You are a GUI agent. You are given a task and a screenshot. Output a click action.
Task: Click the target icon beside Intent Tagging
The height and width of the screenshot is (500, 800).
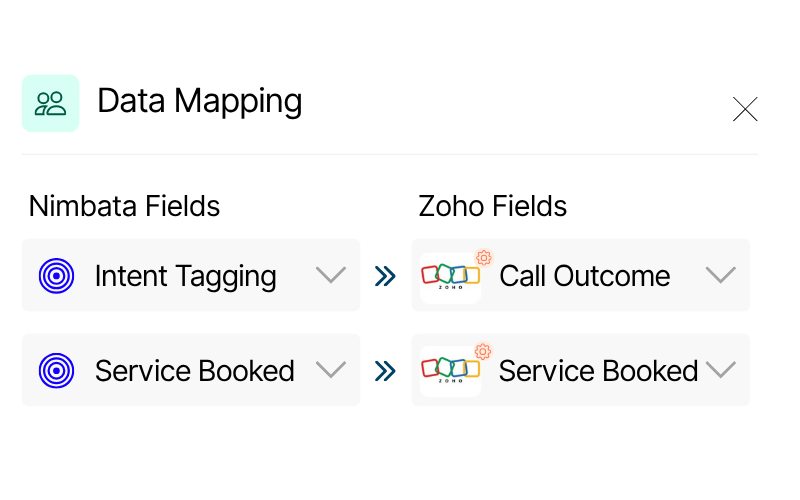[57, 275]
